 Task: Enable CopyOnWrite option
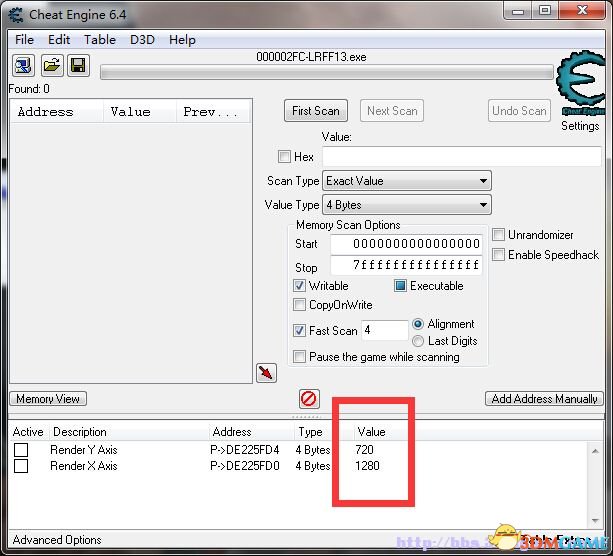(x=299, y=305)
